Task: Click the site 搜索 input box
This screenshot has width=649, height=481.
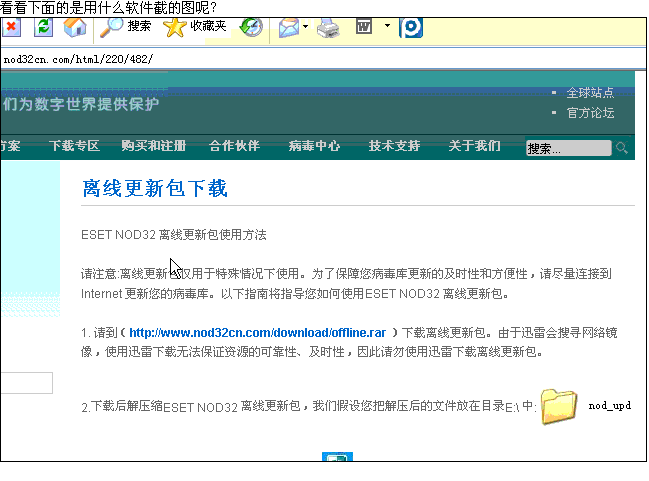Action: (568, 148)
